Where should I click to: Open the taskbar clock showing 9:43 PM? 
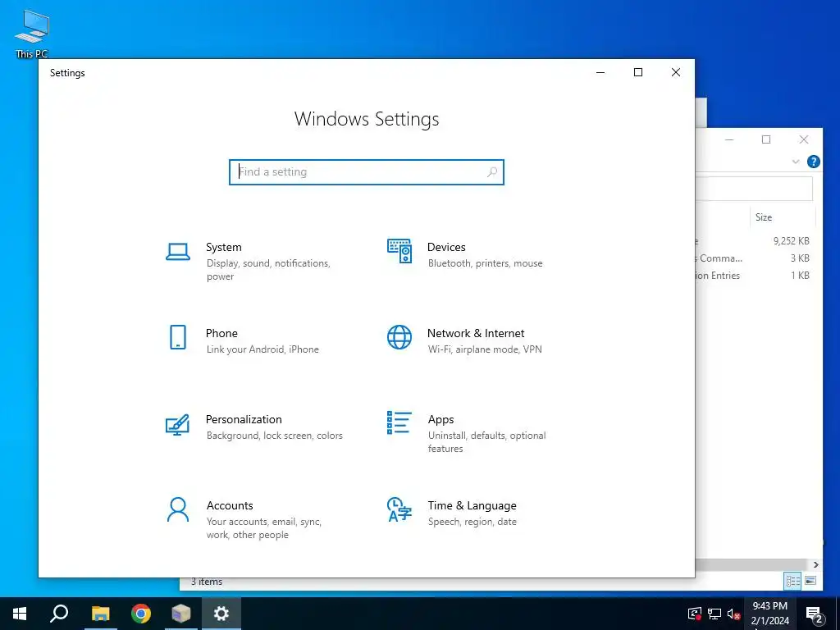coord(770,614)
